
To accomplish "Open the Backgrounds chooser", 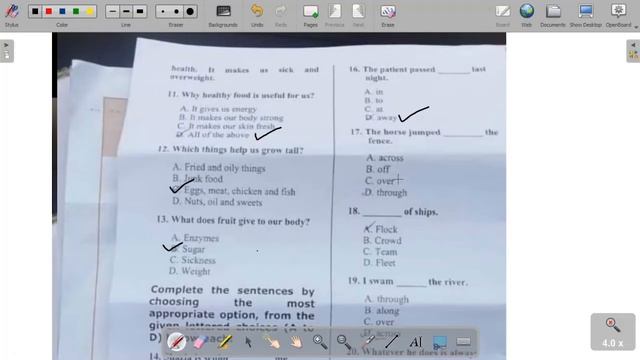I will pyautogui.click(x=223, y=15).
